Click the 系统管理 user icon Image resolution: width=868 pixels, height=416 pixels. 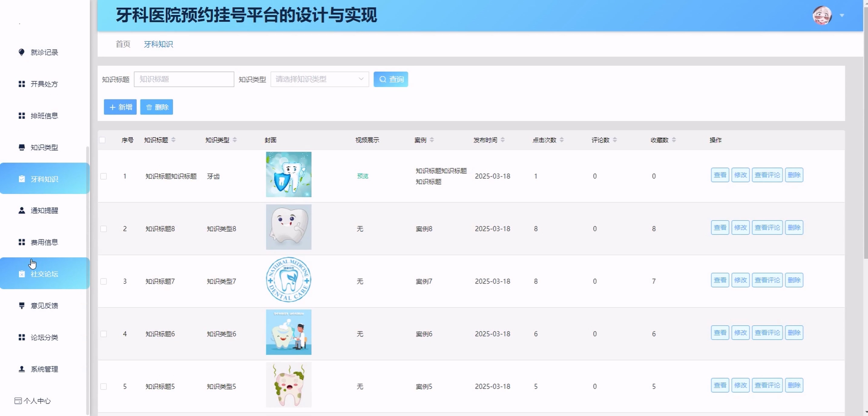pyautogui.click(x=21, y=369)
